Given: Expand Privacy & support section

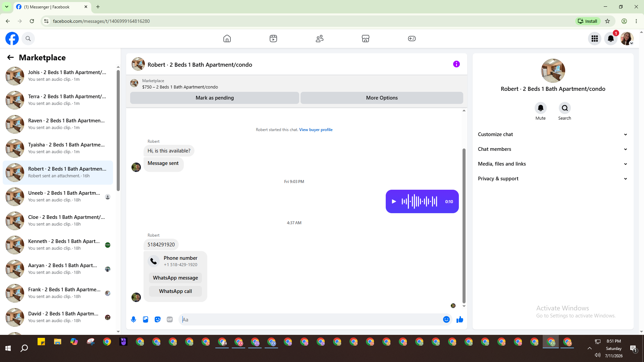Looking at the screenshot, I should [553, 179].
